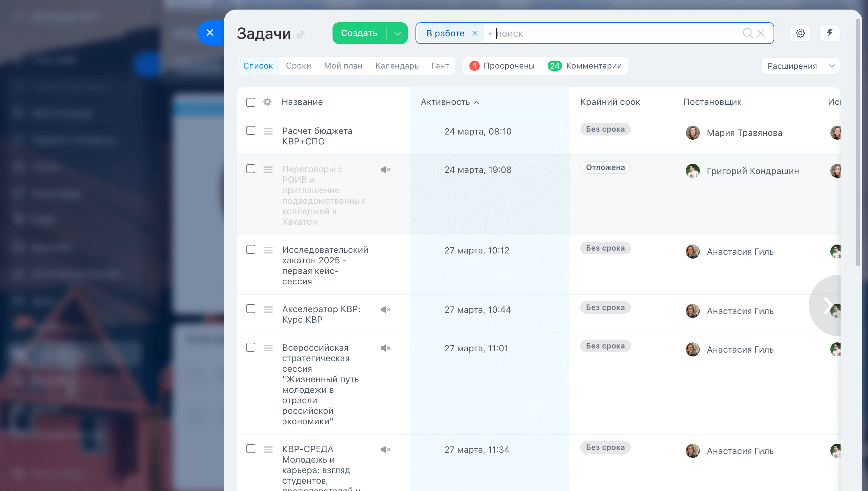Viewport: 868px width, 491px height.
Task: Tick checkbox for Расчет бюджета КВР+СПО
Action: click(251, 130)
